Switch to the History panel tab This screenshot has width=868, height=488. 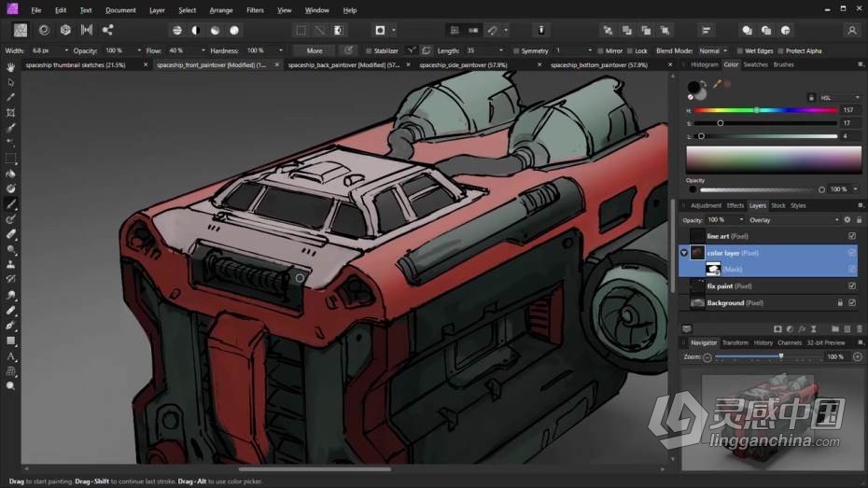(763, 342)
